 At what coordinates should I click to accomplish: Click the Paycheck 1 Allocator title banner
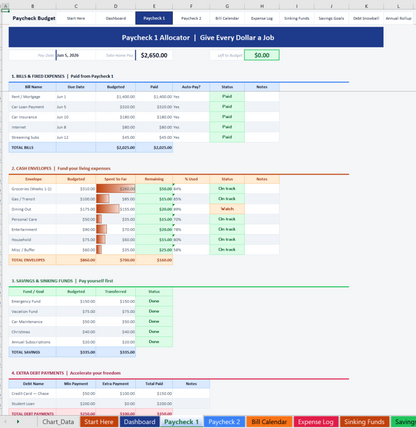(196, 37)
